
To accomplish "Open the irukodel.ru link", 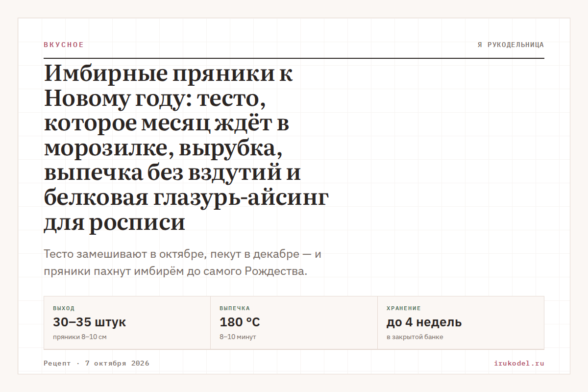I will click(519, 363).
